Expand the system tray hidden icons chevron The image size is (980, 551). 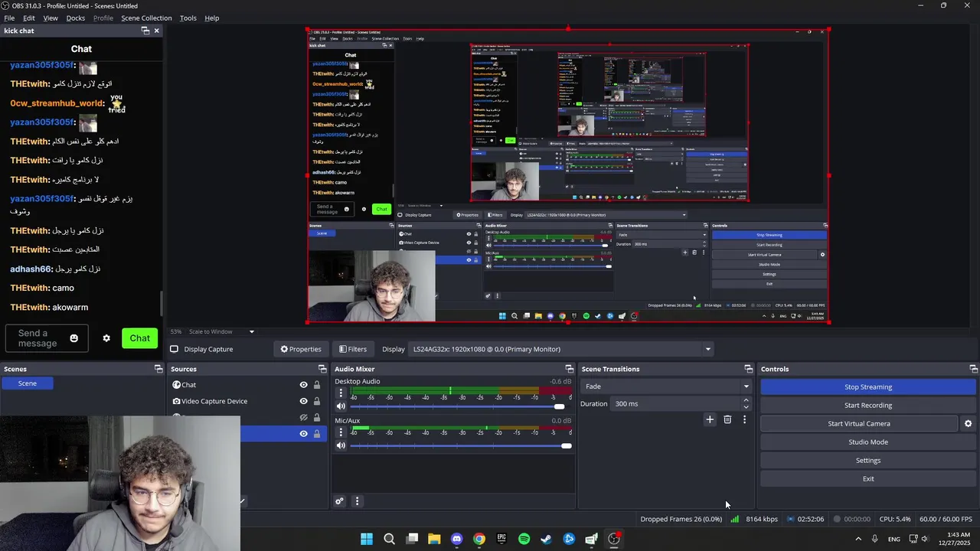click(858, 539)
